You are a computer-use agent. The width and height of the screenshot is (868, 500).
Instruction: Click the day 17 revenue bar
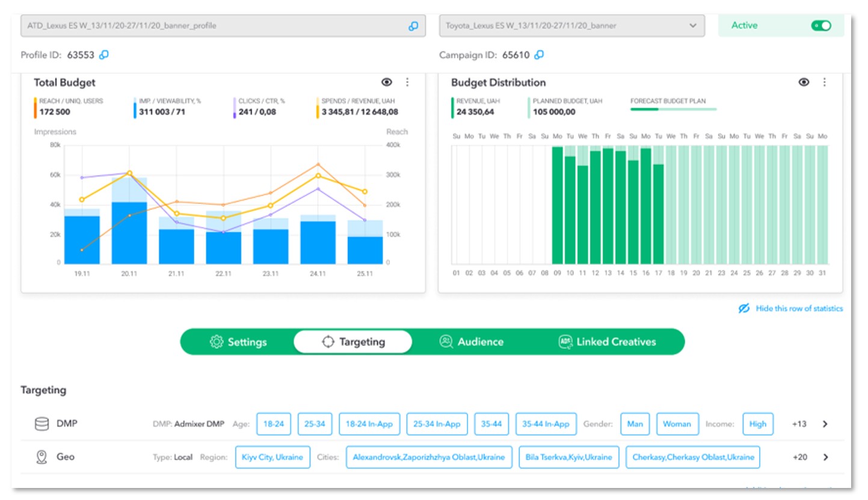click(658, 214)
